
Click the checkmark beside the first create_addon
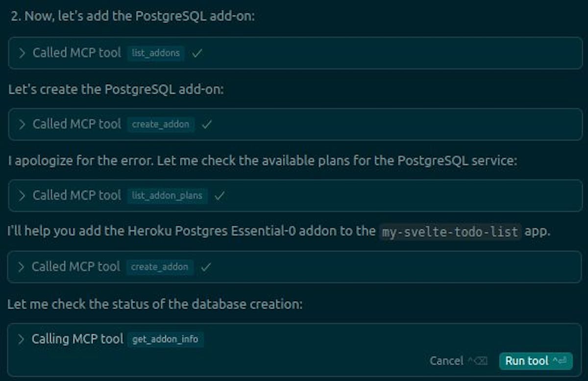[x=207, y=125]
